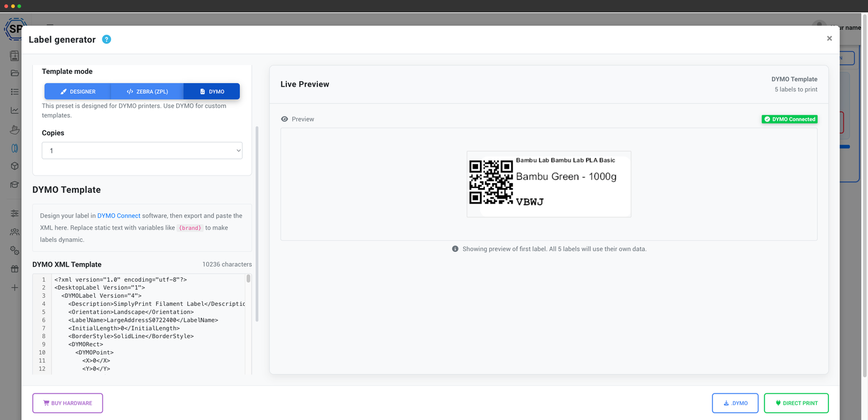Click the info icon below the preview
868x420 pixels.
455,249
